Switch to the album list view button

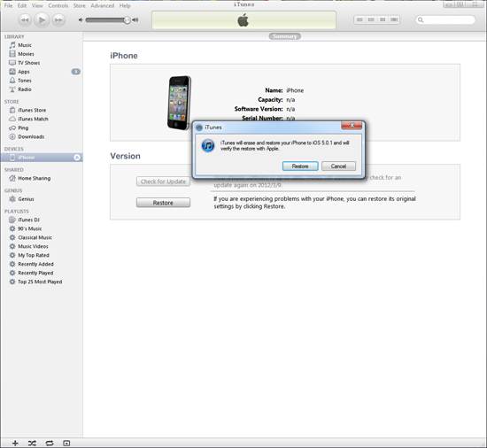click(371, 19)
